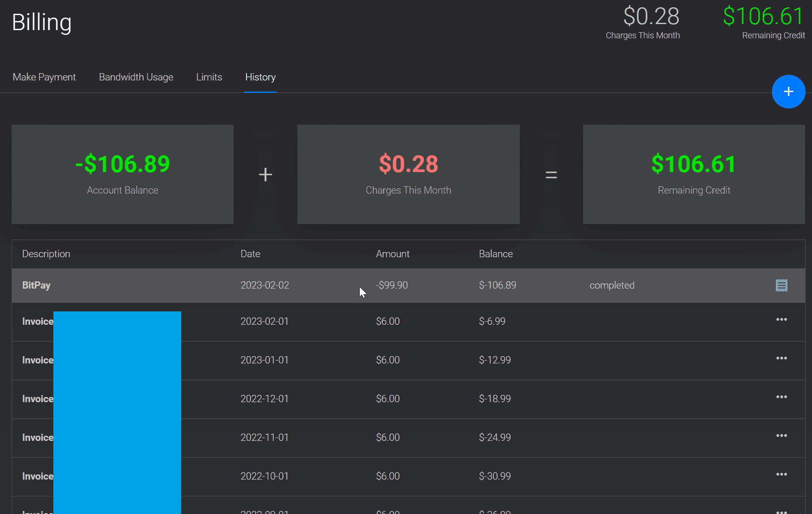Open options menu for 2022-12-01 invoice
Screen dimensions: 812x514
tap(781, 397)
